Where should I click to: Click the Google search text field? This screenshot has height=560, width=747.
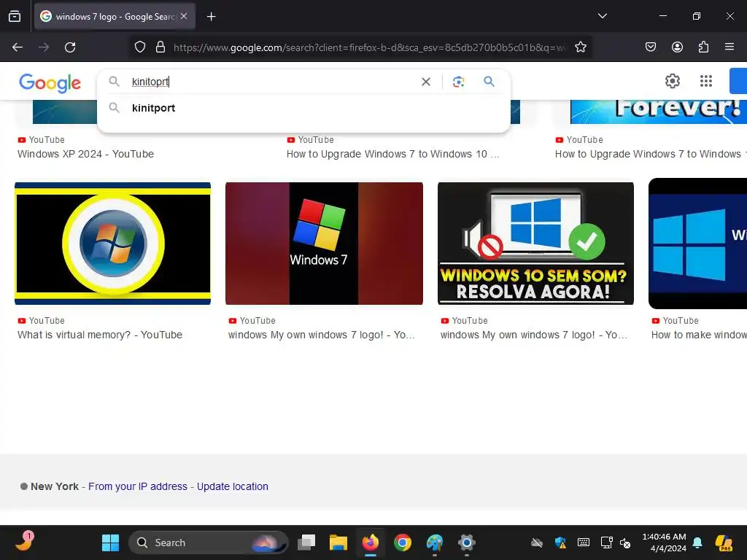coord(271,82)
